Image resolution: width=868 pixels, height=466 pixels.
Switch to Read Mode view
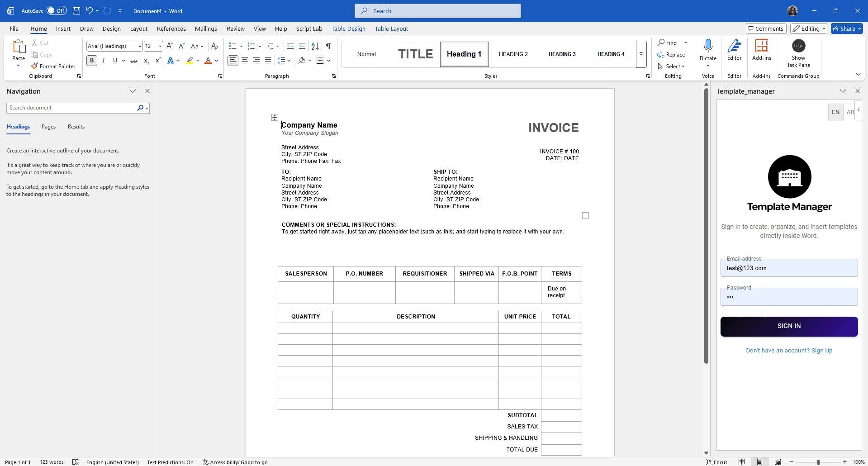pos(742,462)
